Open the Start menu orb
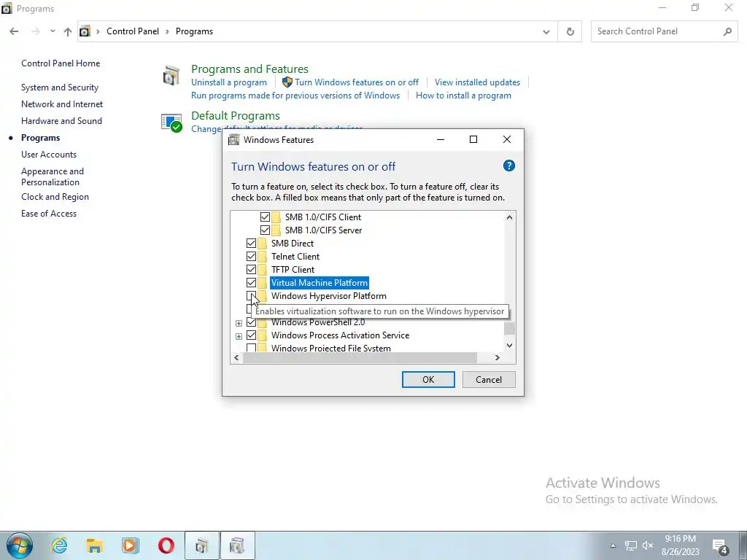The height and width of the screenshot is (560, 747). pos(19,545)
